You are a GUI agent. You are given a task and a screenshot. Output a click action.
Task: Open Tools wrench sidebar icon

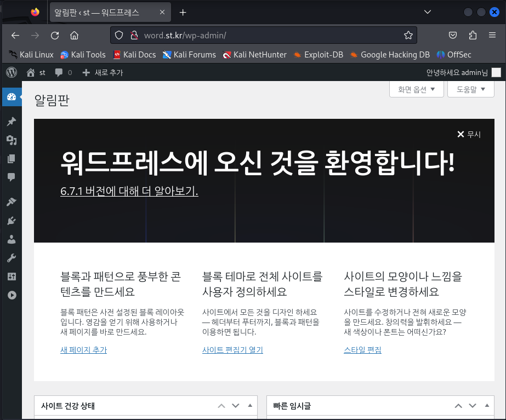pos(12,258)
